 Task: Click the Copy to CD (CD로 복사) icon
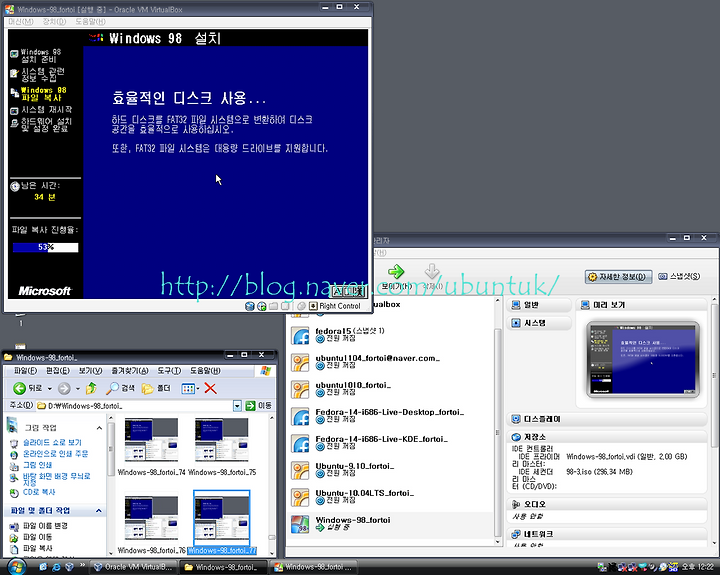[x=14, y=492]
